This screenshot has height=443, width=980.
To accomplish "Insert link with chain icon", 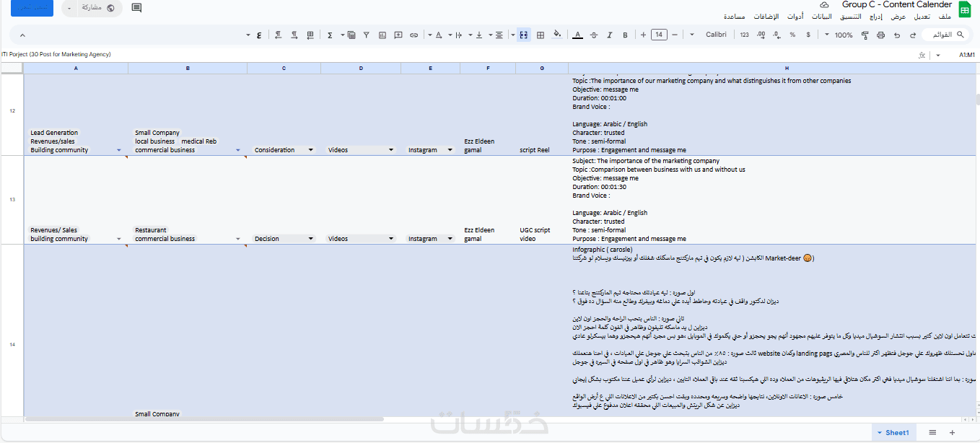I will (x=414, y=35).
